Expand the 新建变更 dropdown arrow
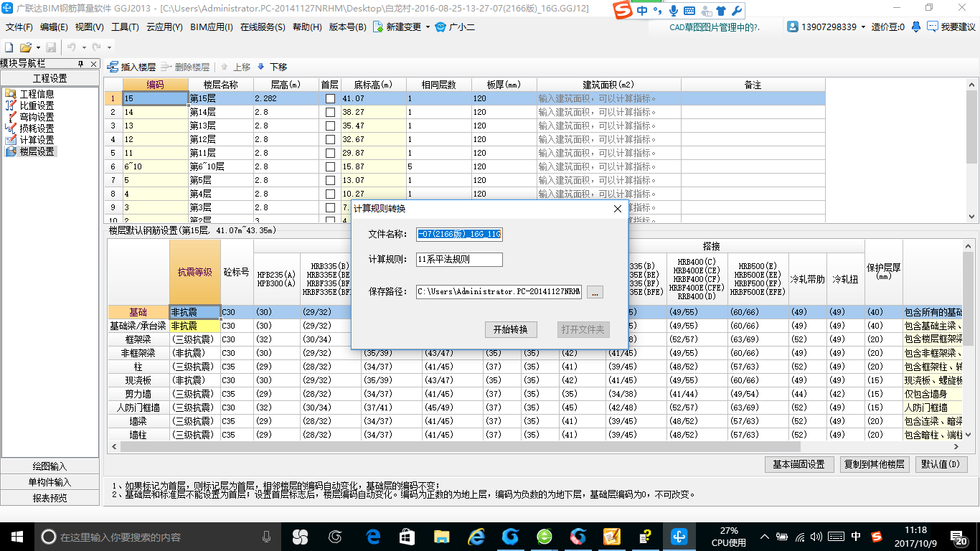This screenshot has width=980, height=551. tap(428, 27)
